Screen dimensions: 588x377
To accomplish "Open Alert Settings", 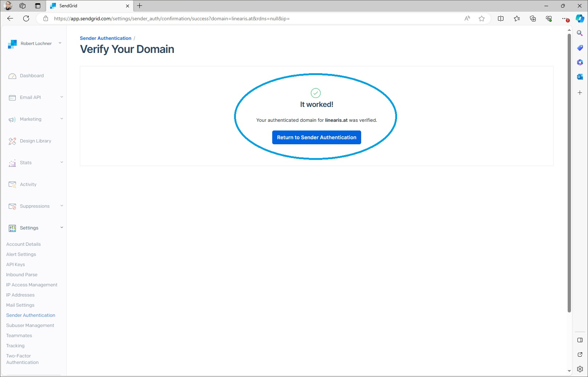I will (x=21, y=254).
